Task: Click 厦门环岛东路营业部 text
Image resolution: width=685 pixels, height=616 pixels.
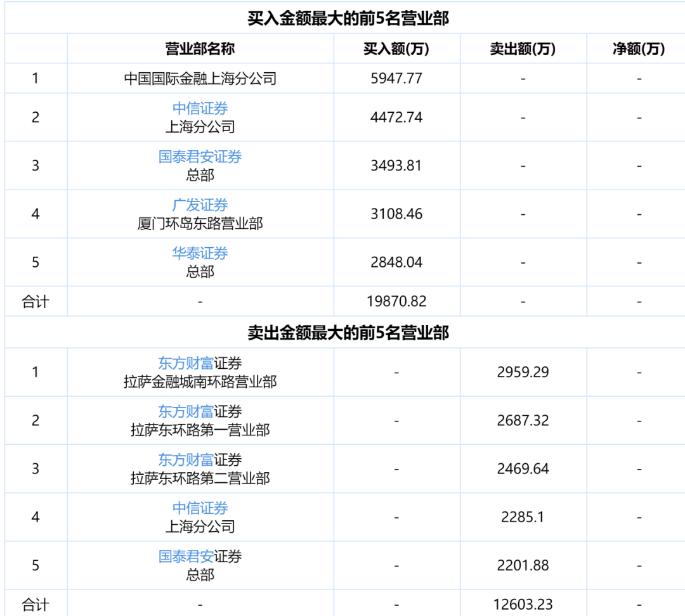Action: click(200, 224)
